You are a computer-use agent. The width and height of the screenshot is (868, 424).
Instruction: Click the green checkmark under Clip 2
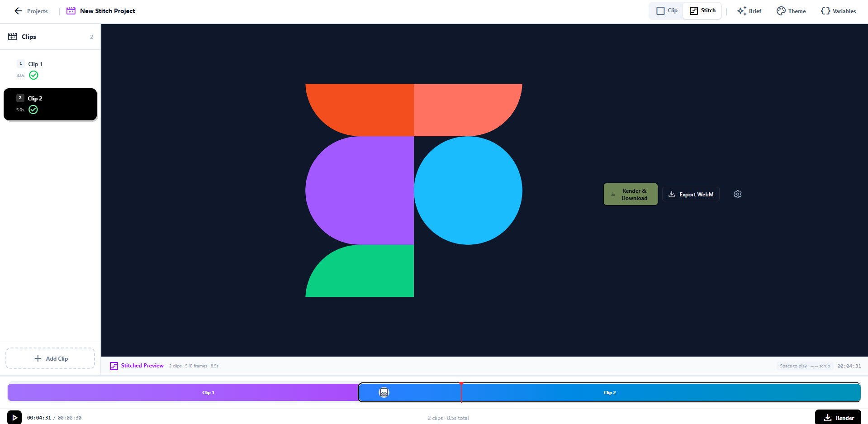33,110
